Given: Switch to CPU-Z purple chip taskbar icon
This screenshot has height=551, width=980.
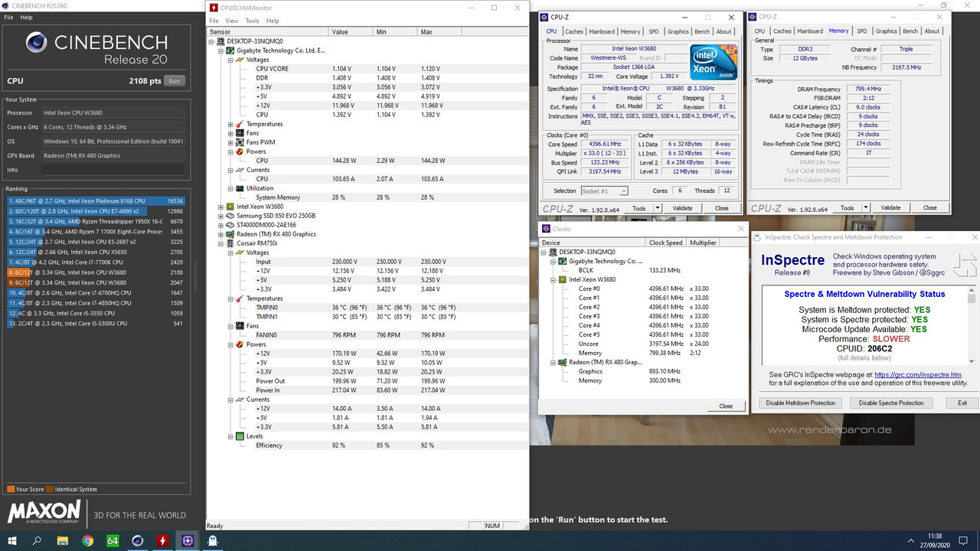Looking at the screenshot, I should 188,540.
